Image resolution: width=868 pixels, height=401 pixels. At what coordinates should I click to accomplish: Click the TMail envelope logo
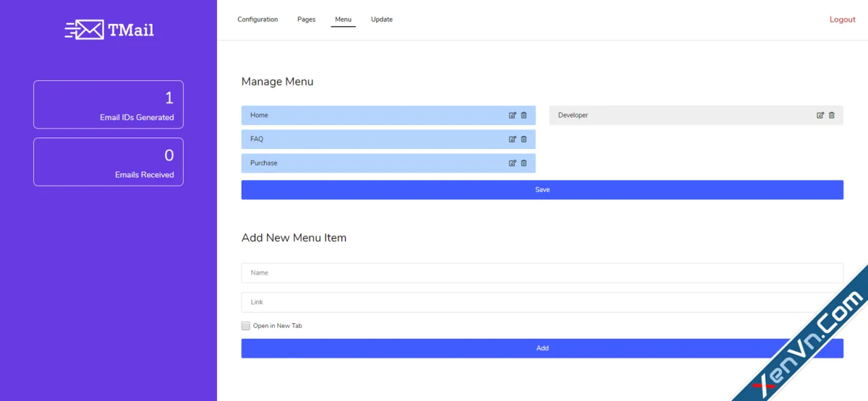pos(85,30)
